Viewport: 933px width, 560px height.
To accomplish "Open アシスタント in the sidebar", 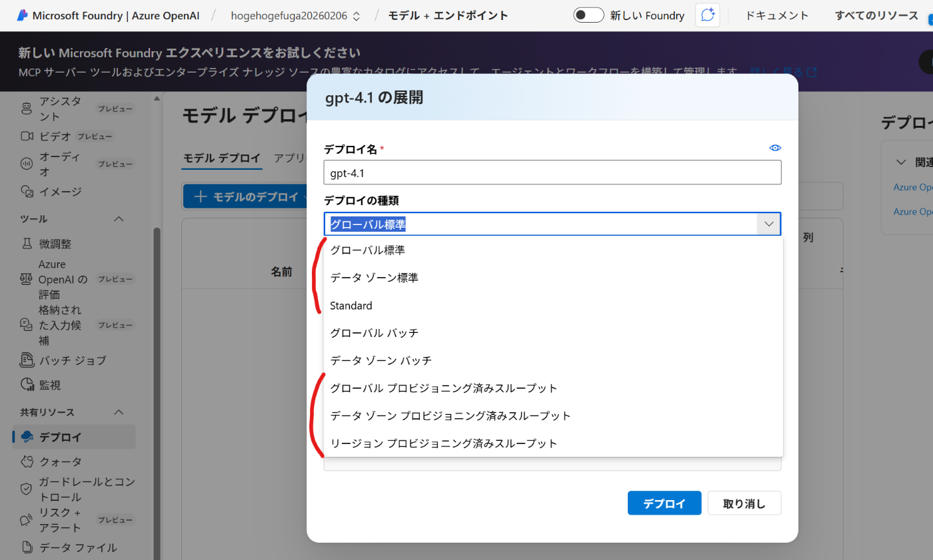I will pyautogui.click(x=60, y=109).
